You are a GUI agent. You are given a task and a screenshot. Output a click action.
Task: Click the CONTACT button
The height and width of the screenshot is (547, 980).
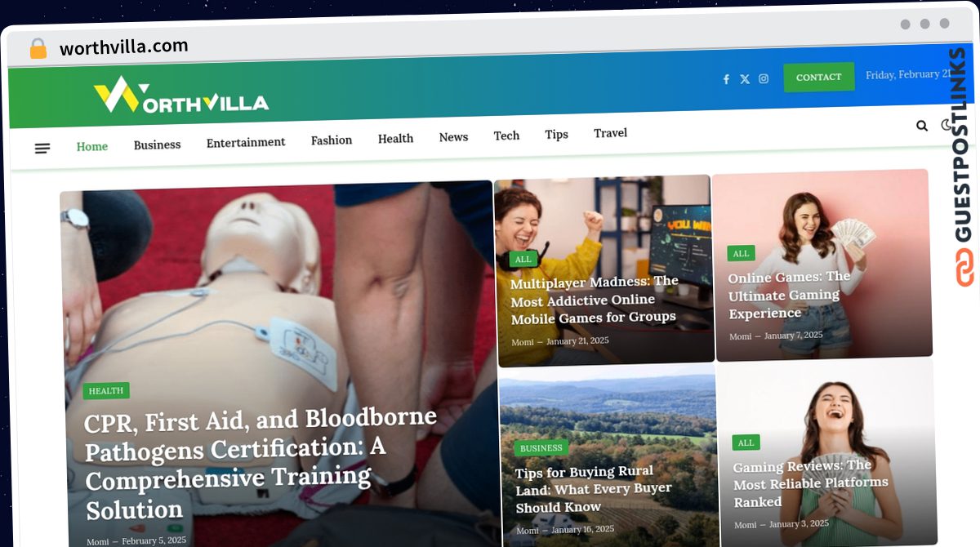819,77
